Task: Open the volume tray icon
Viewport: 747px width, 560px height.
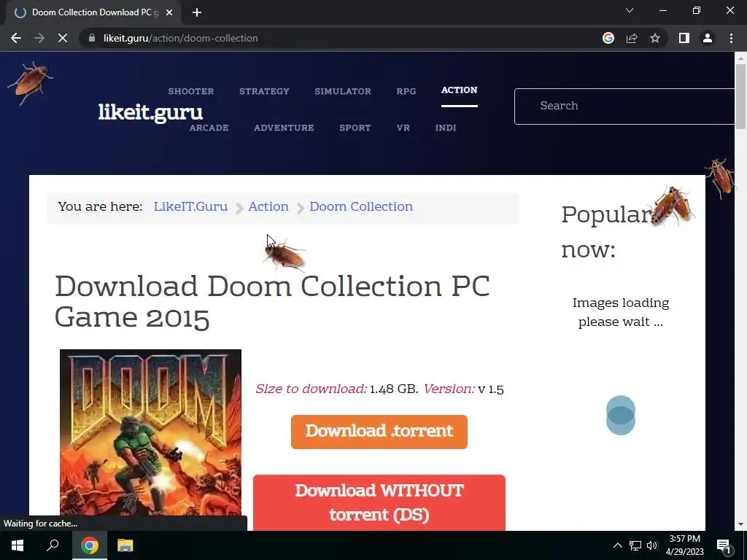Action: pyautogui.click(x=652, y=545)
